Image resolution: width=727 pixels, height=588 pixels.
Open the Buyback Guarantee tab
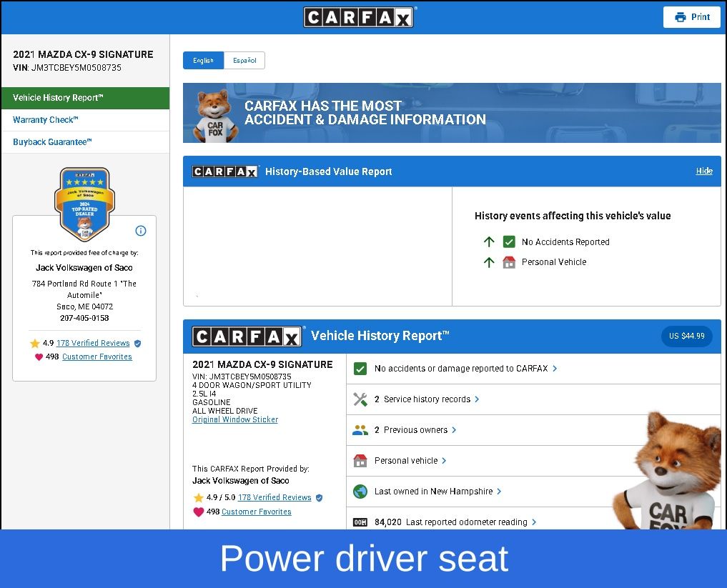pyautogui.click(x=52, y=142)
